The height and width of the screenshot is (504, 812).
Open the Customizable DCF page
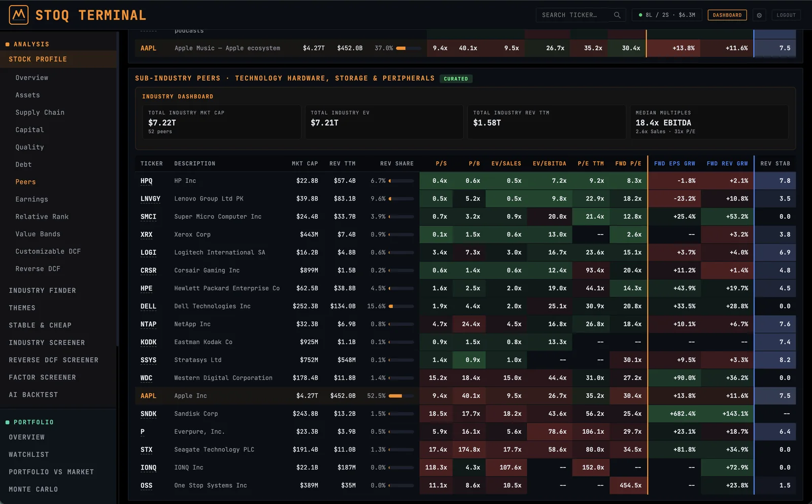click(x=48, y=252)
